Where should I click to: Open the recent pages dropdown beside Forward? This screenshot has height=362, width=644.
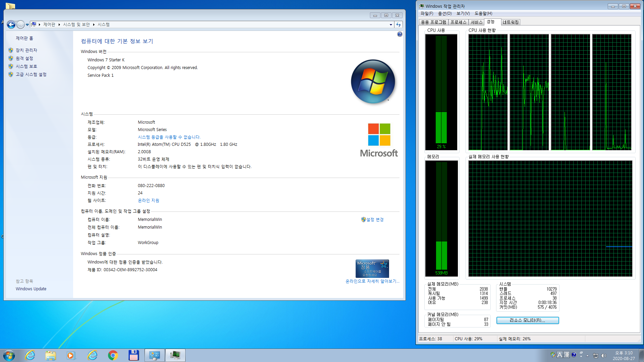28,25
